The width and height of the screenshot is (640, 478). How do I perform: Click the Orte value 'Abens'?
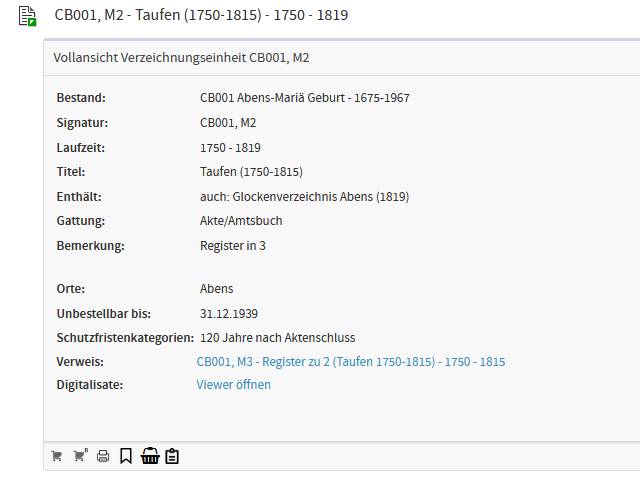216,289
